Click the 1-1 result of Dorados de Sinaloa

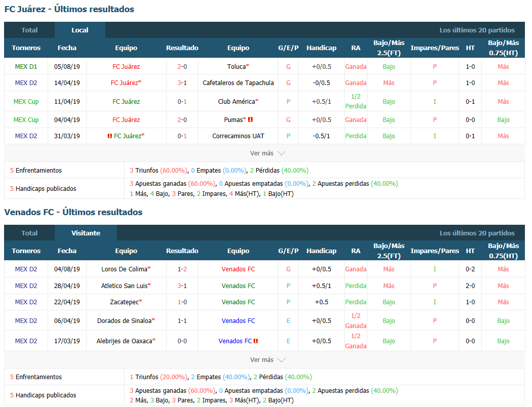coord(182,321)
